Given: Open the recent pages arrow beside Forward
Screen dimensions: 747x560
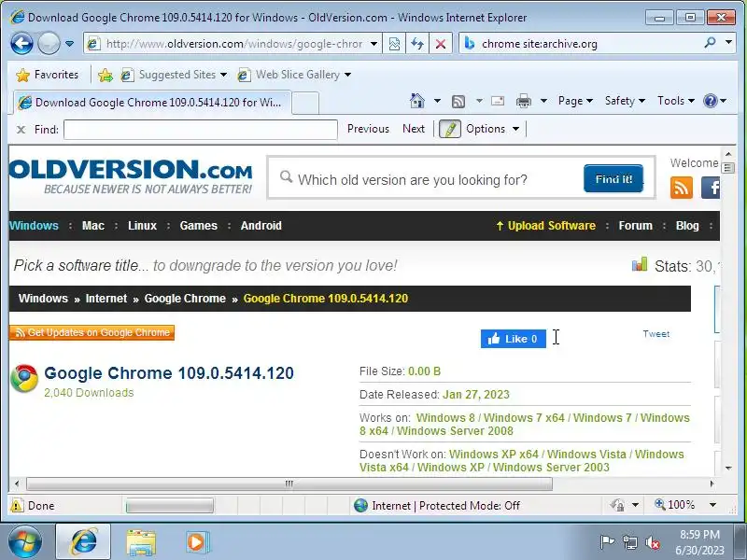Looking at the screenshot, I should (x=69, y=44).
